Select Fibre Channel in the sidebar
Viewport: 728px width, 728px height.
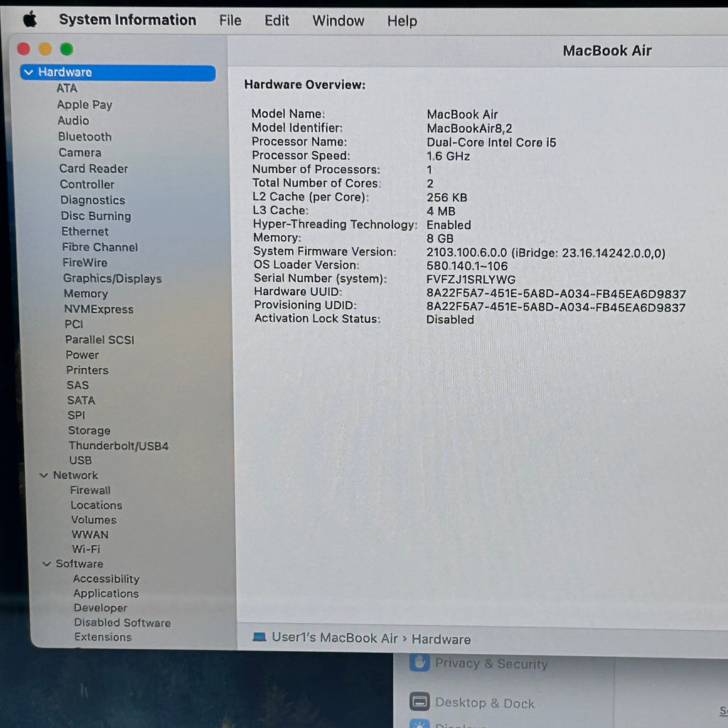click(100, 247)
